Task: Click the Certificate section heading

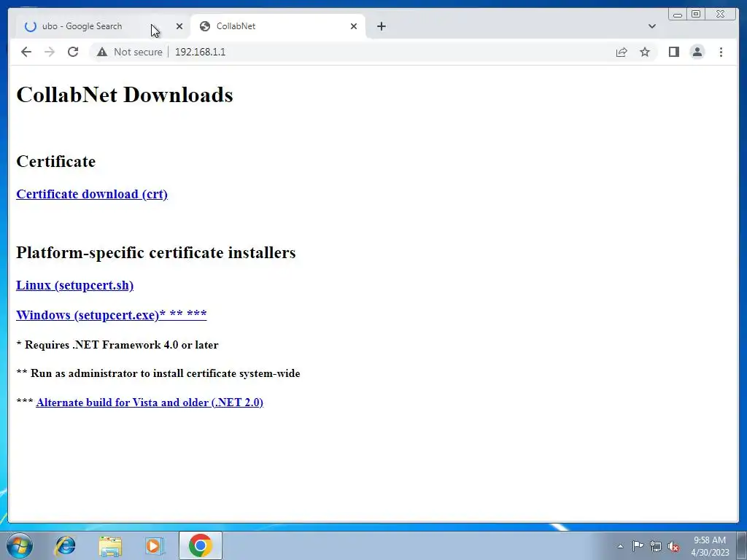Action: (x=55, y=161)
